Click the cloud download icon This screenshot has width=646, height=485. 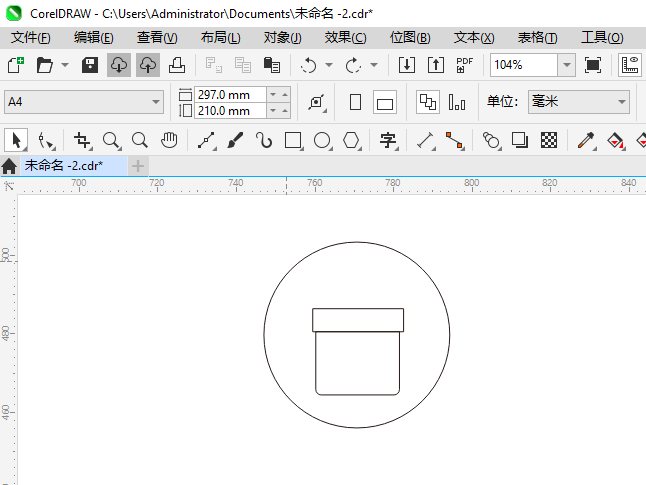(x=119, y=65)
